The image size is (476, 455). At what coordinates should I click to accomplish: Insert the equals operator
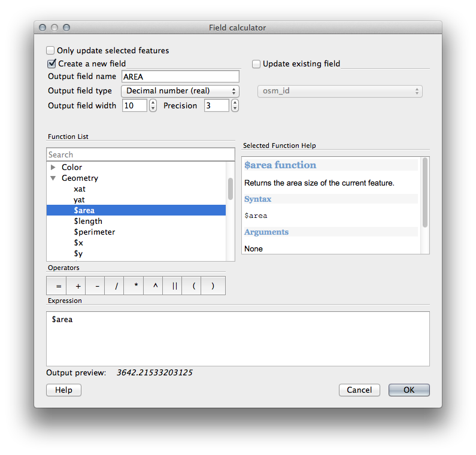(59, 286)
